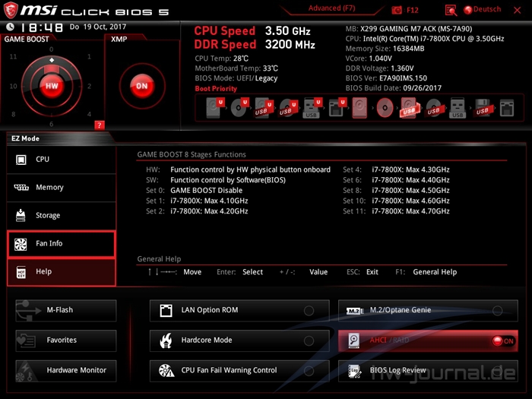Select the highlighted legacy USB hard disk icon

click(410, 108)
